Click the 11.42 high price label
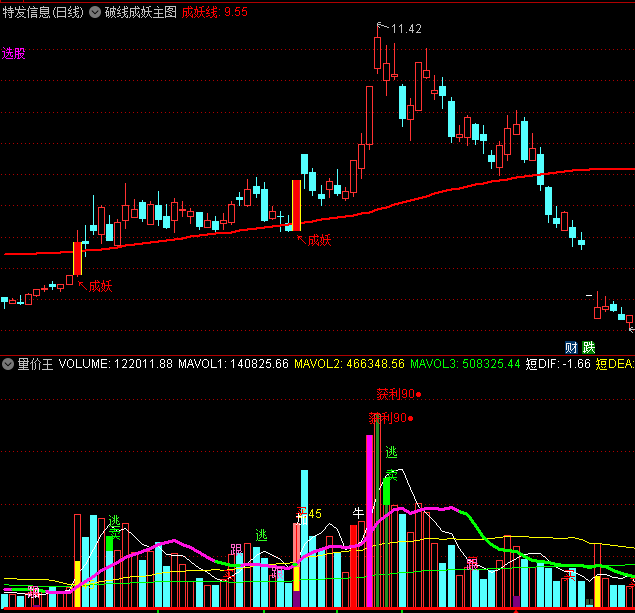Image resolution: width=635 pixels, height=613 pixels. point(406,29)
